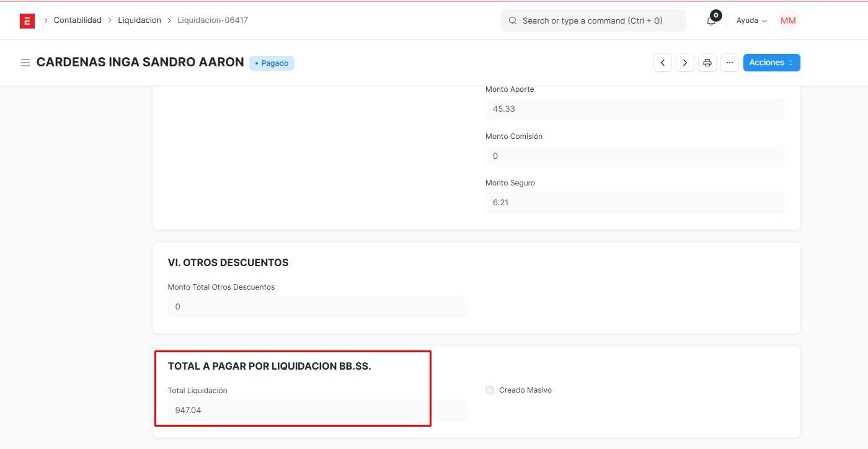Open the MM user avatar menu

(x=788, y=20)
